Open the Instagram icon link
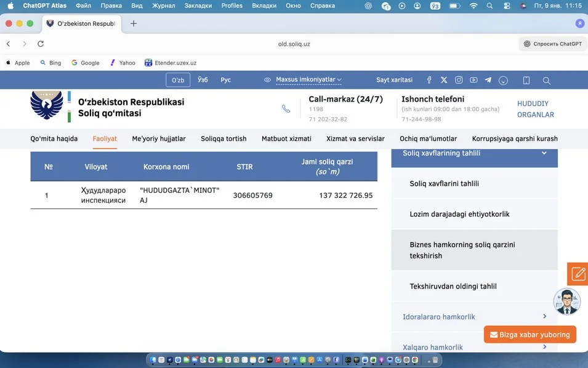This screenshot has height=368, width=588. point(459,80)
